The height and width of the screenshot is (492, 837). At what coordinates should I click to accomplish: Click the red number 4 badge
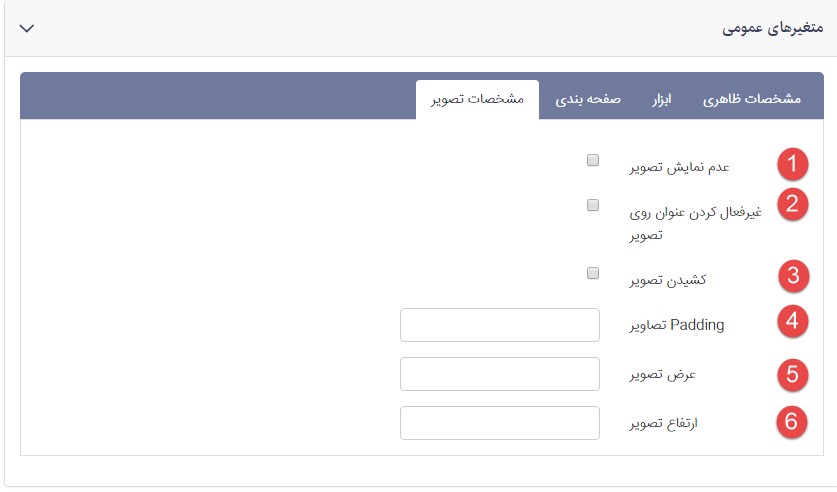[x=793, y=322]
